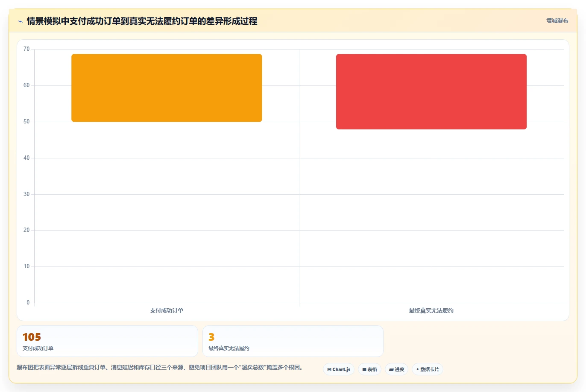Click the 10 y-axis tick label
586x392 pixels.
point(26,266)
